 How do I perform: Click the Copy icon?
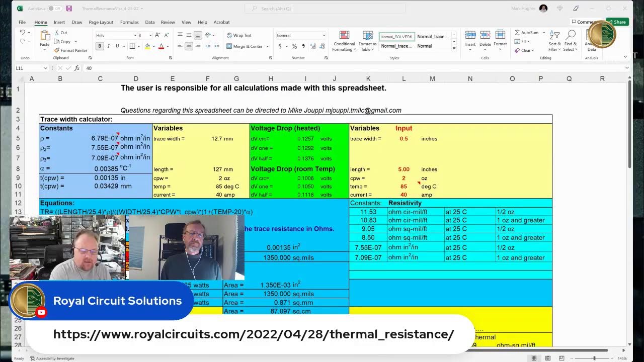coord(56,42)
